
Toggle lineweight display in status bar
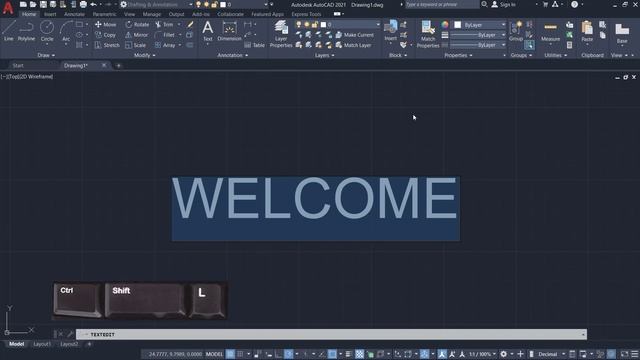(x=348, y=354)
